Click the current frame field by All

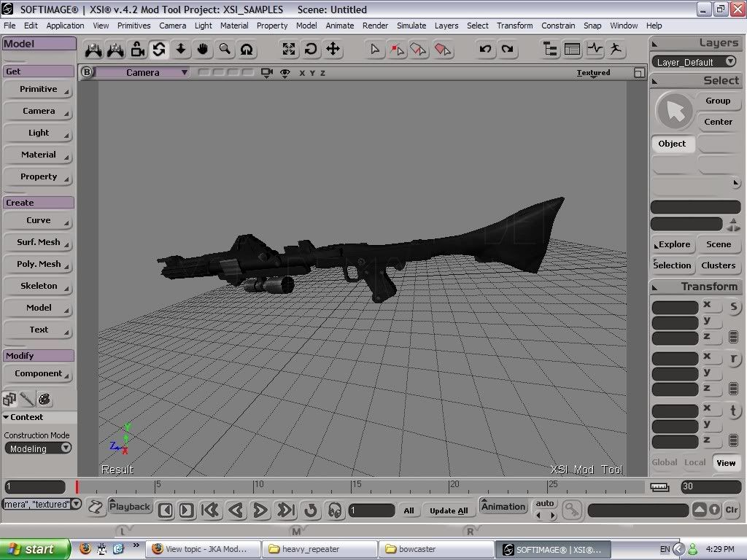pos(371,510)
